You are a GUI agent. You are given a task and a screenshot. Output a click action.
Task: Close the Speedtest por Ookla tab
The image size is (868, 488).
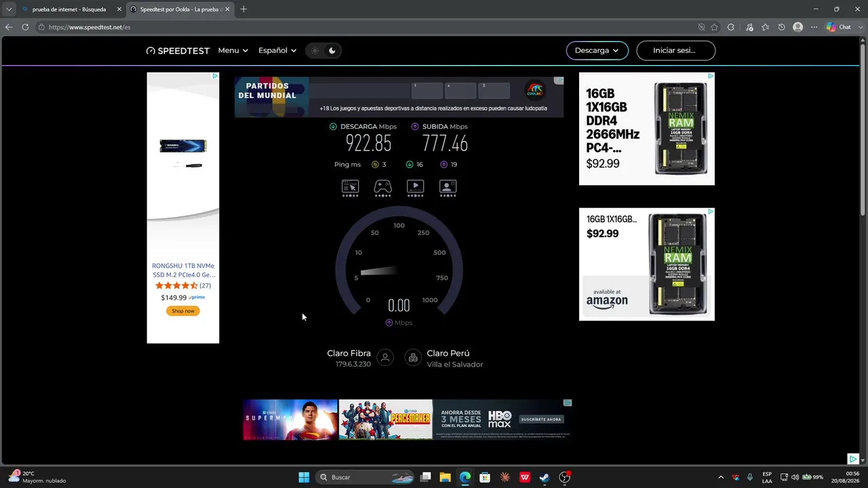[227, 9]
